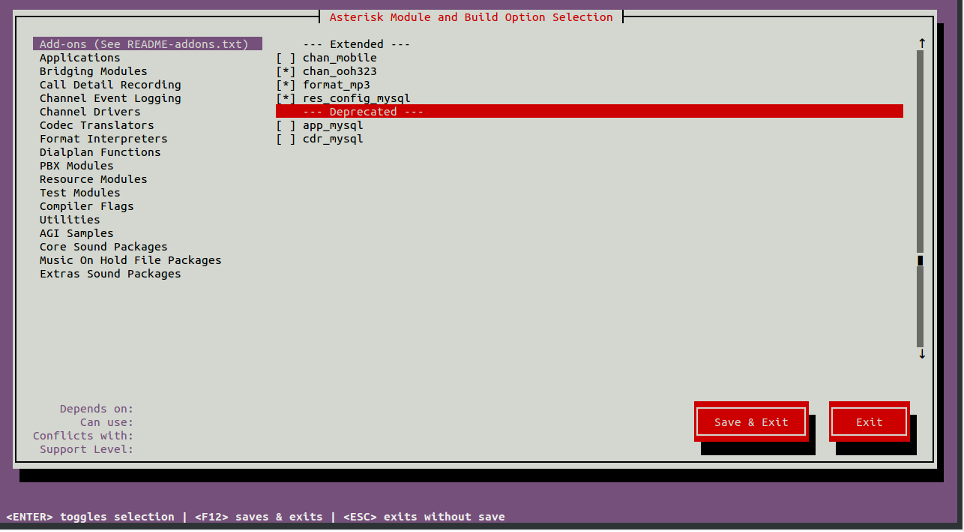Click the 'Conflicts with:' label
This screenshot has width=964, height=532.
tap(83, 435)
